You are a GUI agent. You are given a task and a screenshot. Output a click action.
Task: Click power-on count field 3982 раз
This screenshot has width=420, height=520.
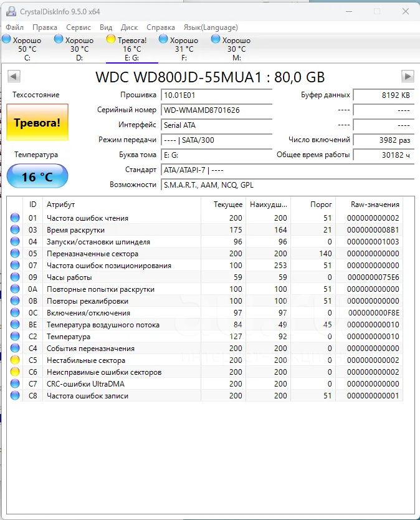[384, 140]
